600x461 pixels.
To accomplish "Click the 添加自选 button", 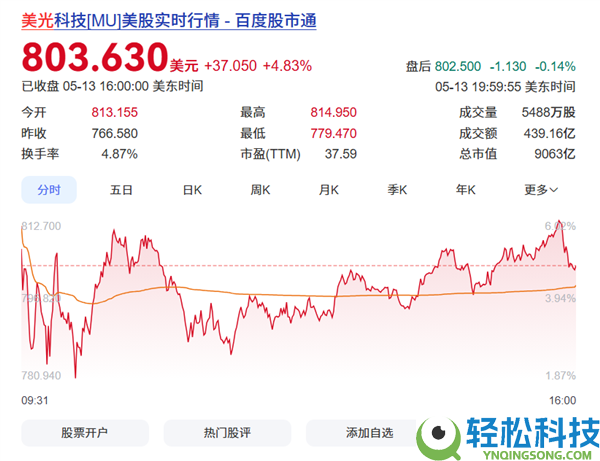I will point(369,433).
